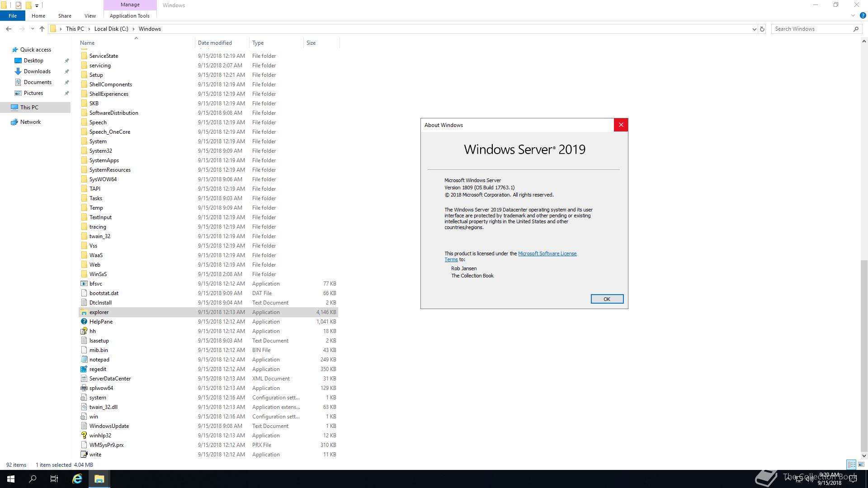The height and width of the screenshot is (488, 868).
Task: Expand address bar history dropdown
Action: [754, 29]
